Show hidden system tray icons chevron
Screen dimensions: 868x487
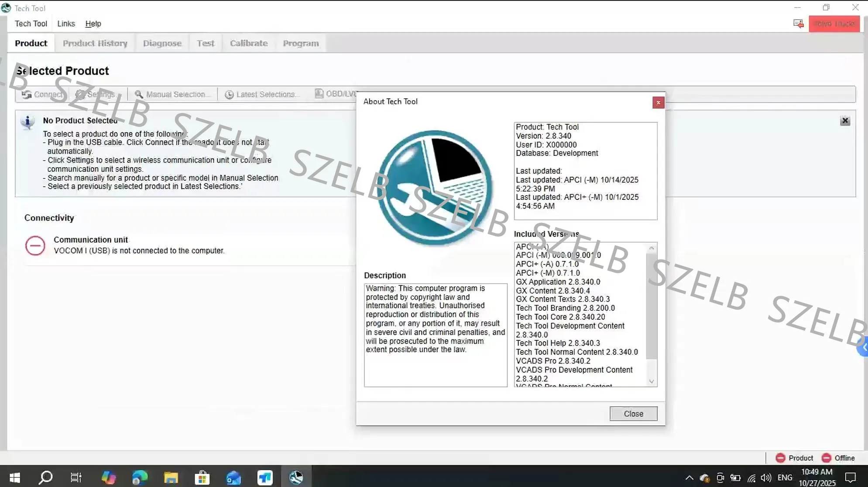689,477
